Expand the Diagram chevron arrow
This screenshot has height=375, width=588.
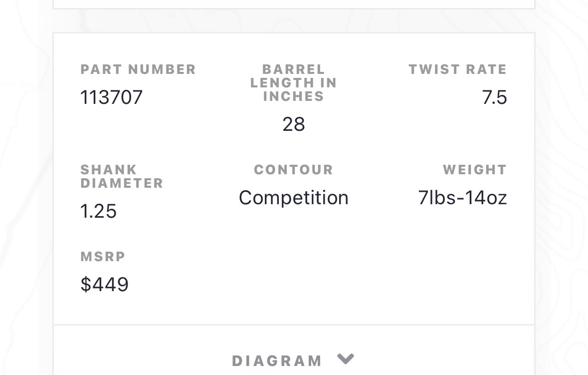pyautogui.click(x=346, y=359)
